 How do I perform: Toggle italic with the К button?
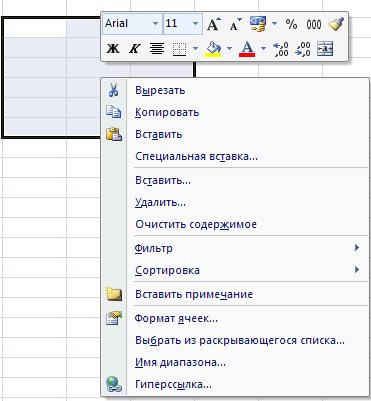(135, 49)
